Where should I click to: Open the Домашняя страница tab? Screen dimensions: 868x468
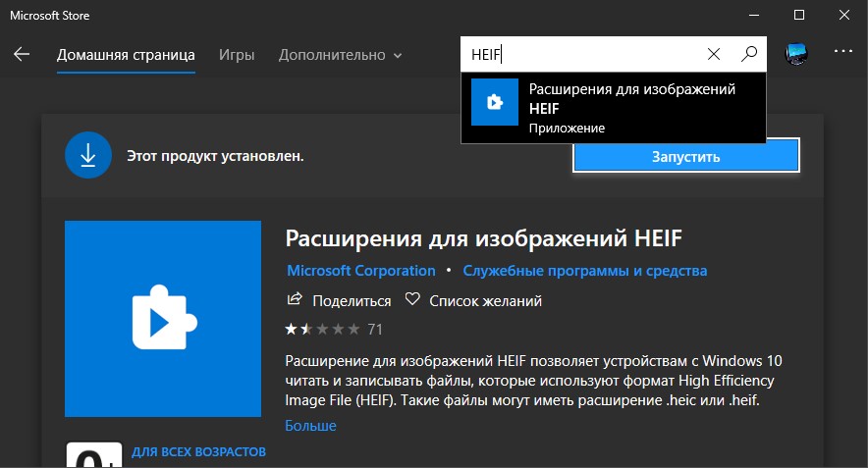pos(126,55)
